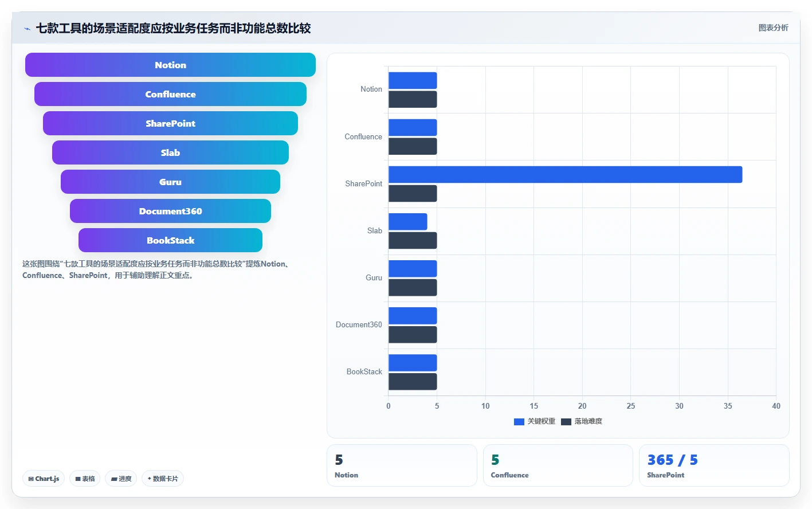Screen dimensions: 812x509
Task: Select the Notion funnel bar
Action: tap(170, 65)
